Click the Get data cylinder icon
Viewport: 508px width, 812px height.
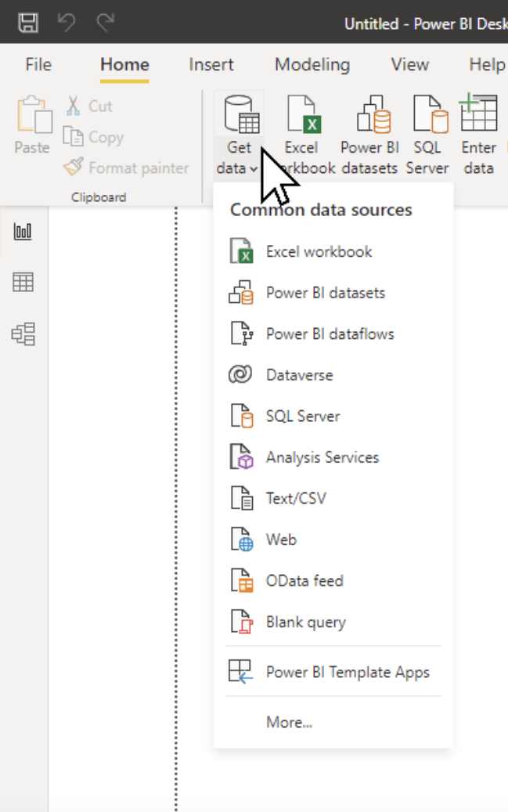[241, 114]
